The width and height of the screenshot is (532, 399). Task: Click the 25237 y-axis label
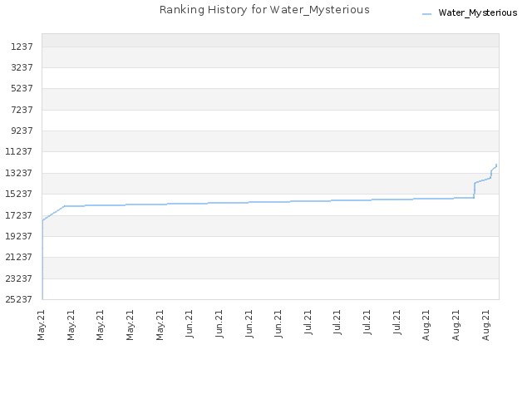point(19,299)
